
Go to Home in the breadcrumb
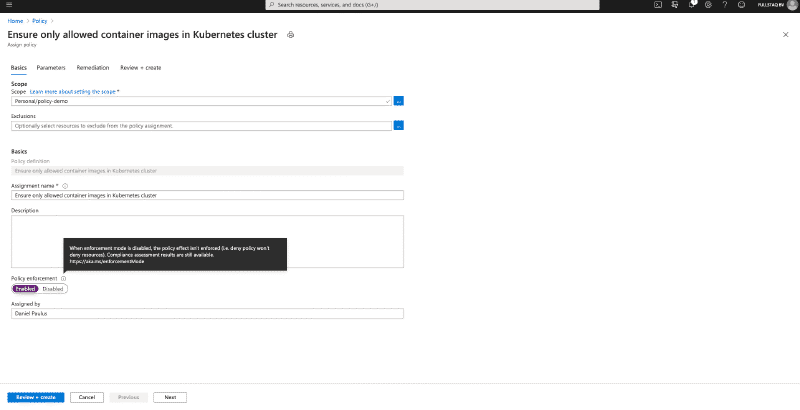coord(15,21)
